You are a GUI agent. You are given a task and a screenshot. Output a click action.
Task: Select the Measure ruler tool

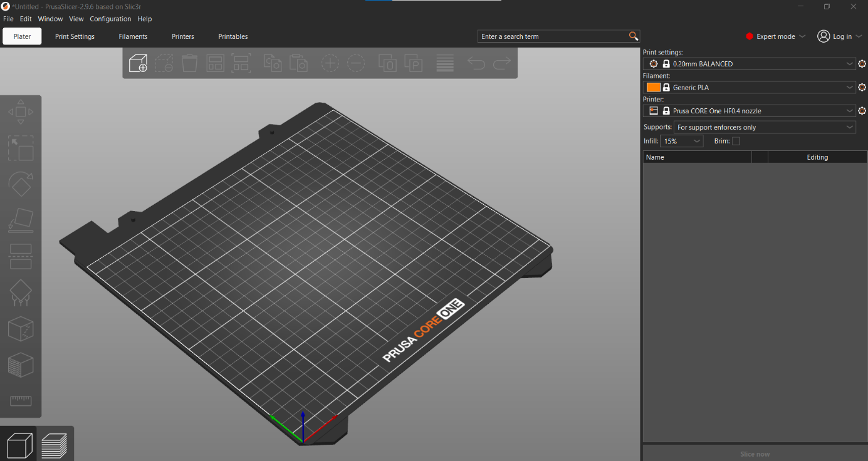click(21, 401)
